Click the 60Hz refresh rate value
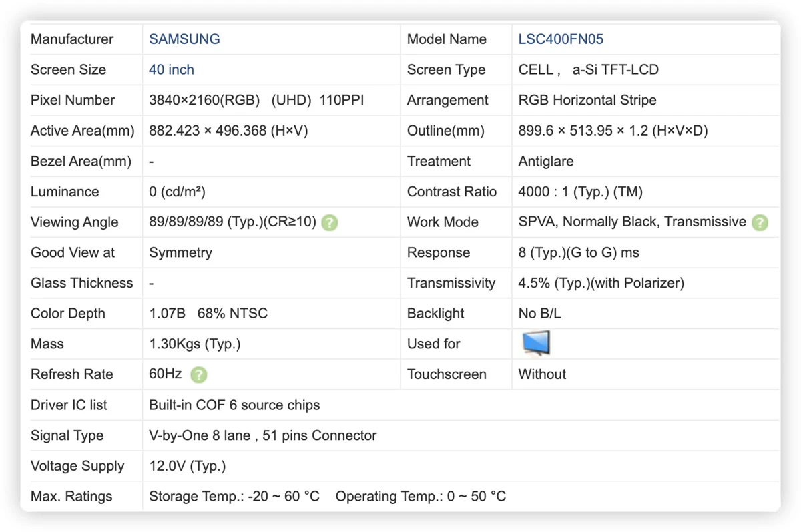 [166, 374]
